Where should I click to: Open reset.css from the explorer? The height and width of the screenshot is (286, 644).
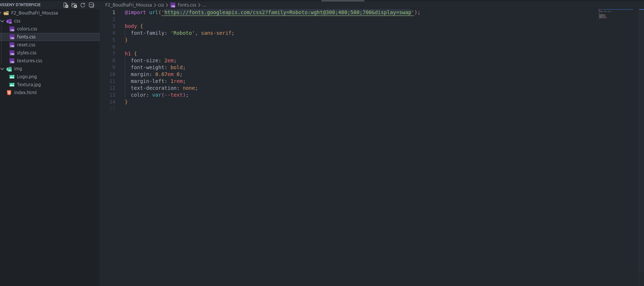click(x=26, y=45)
